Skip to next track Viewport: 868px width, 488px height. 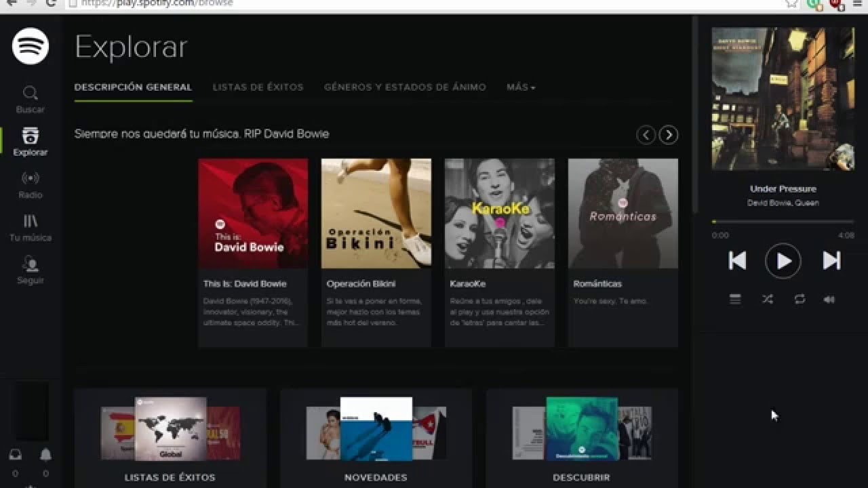831,260
